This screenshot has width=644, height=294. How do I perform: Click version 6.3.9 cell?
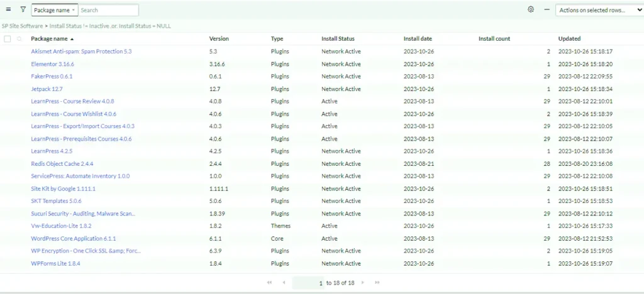pos(216,251)
